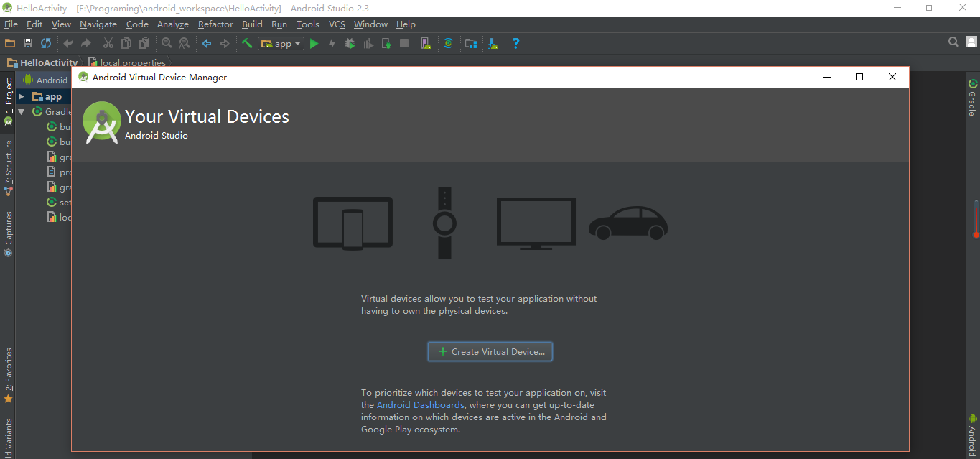Maximize the Android Virtual Device Manager dialog
The width and height of the screenshot is (980, 459).
coord(859,77)
